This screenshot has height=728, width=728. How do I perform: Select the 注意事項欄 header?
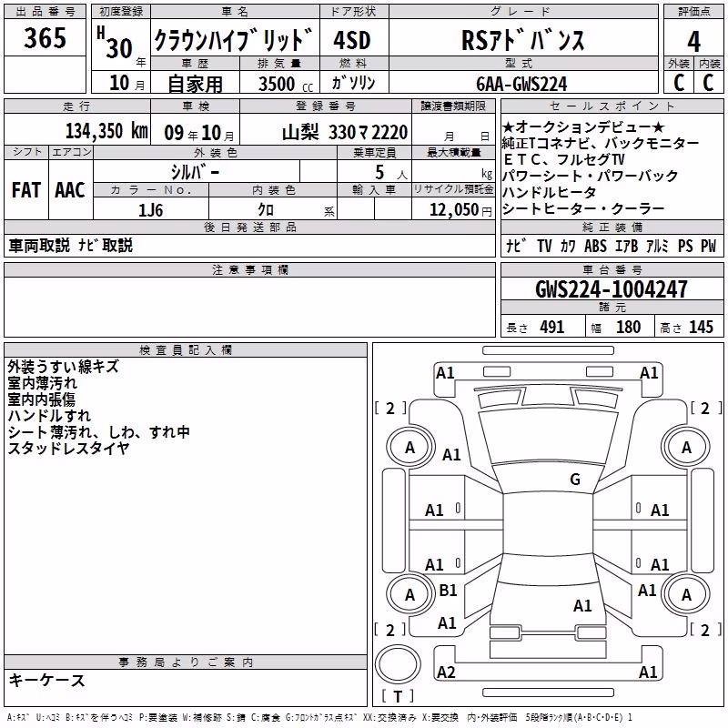[249, 270]
